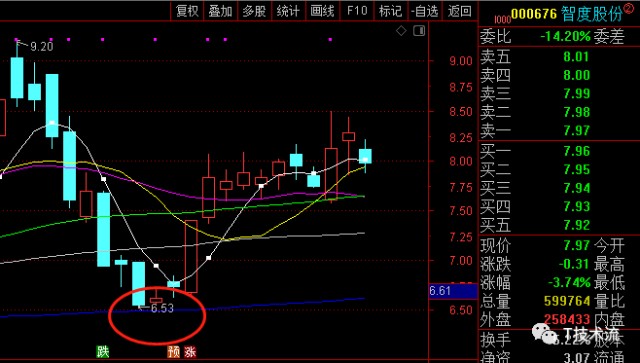640x363 pixels.
Task: Click the 标记 mark button
Action: coord(391,11)
